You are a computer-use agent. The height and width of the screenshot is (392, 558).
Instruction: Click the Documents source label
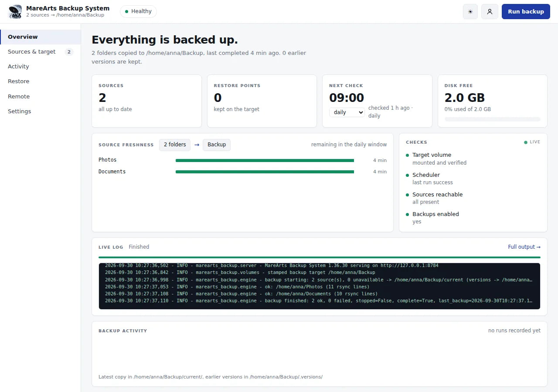112,172
